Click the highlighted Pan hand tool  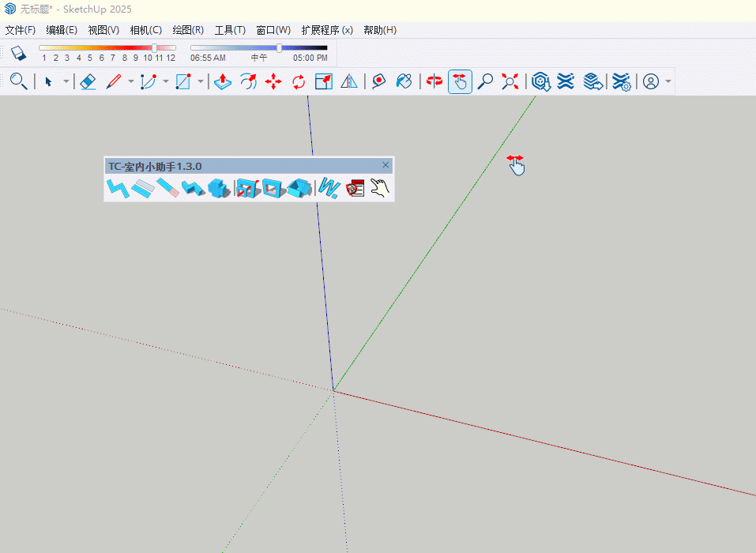(x=460, y=81)
